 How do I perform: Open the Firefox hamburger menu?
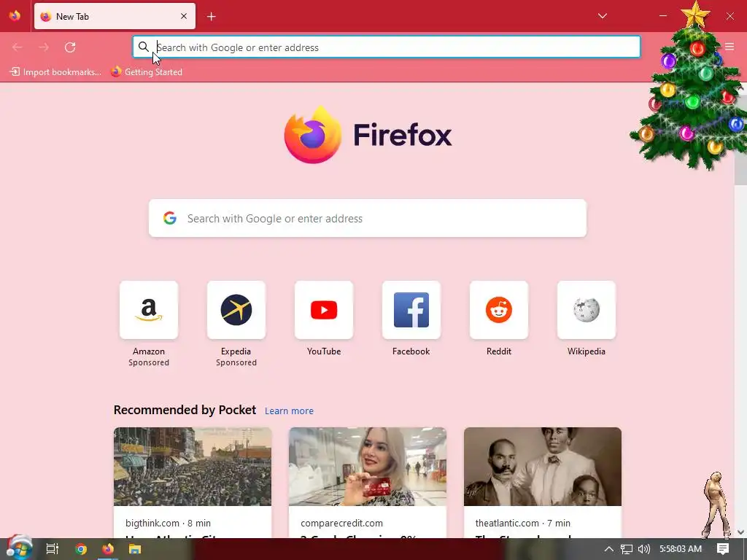click(729, 47)
